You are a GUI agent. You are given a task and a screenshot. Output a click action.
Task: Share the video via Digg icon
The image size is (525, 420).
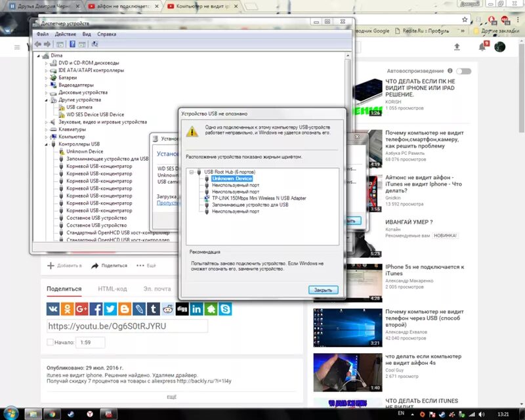[x=182, y=309]
